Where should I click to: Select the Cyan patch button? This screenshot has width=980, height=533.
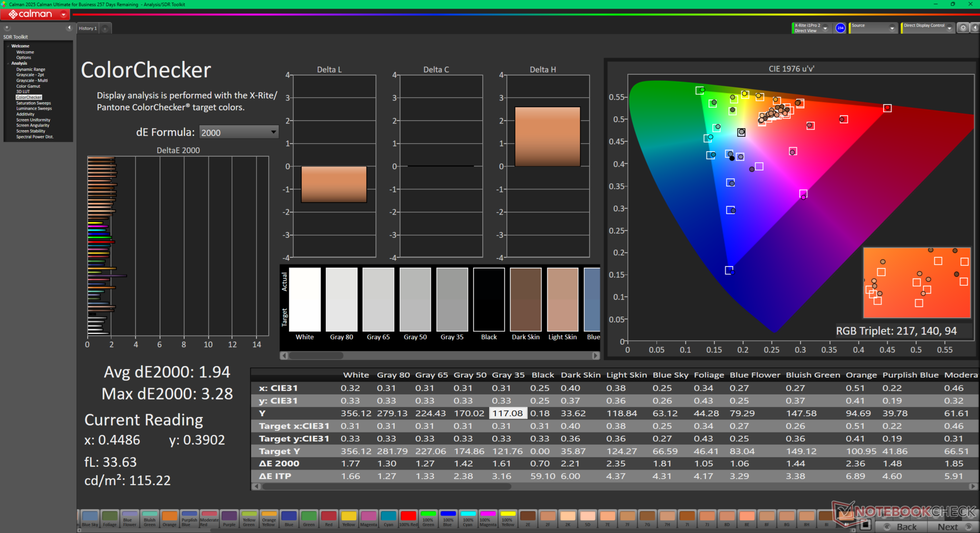pyautogui.click(x=388, y=519)
